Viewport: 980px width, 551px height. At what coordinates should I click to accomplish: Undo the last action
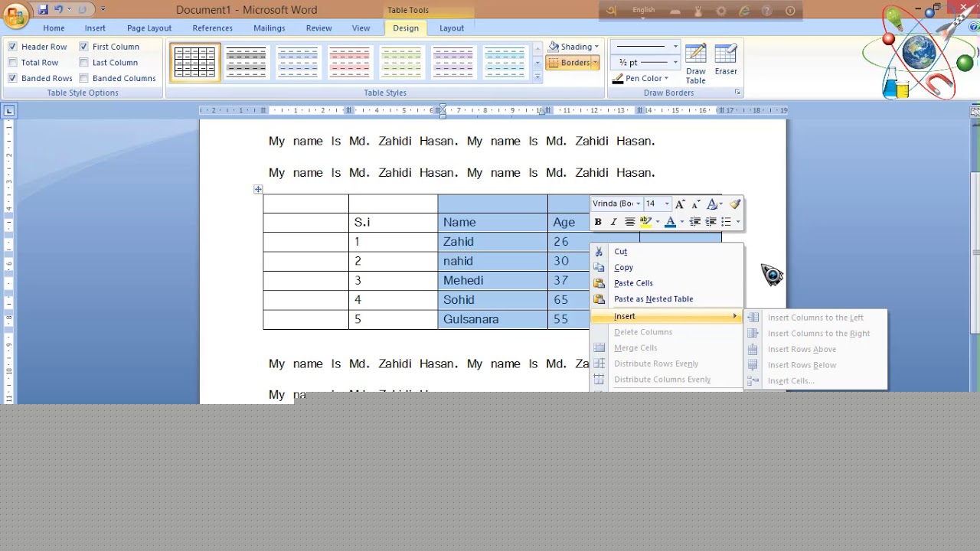59,10
